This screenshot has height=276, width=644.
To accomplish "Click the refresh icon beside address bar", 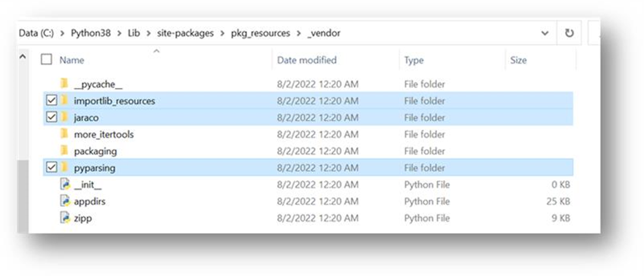I will [569, 33].
